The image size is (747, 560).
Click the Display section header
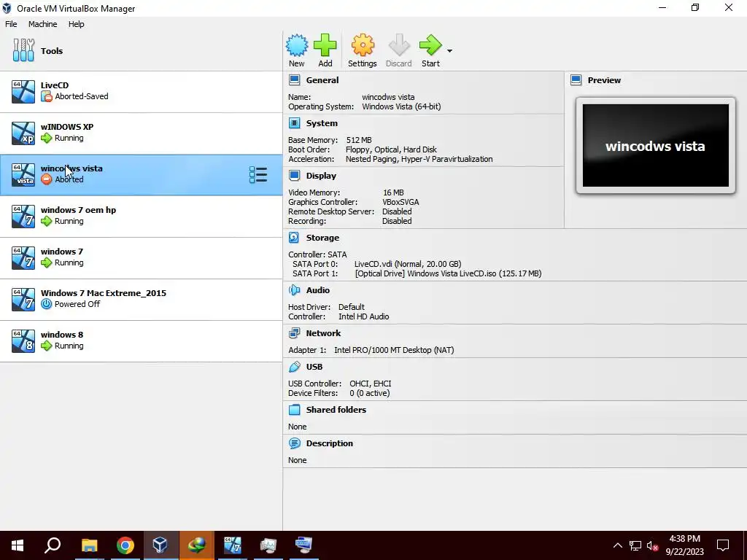click(321, 175)
